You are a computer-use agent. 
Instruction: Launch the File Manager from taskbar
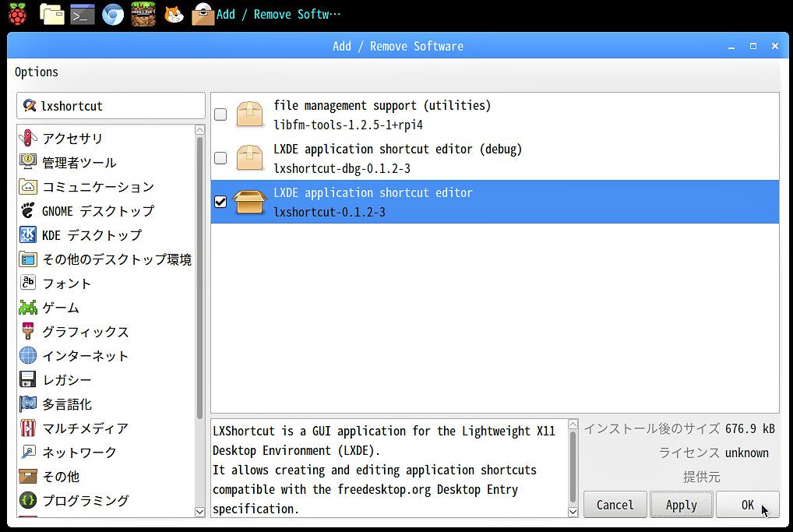click(52, 14)
